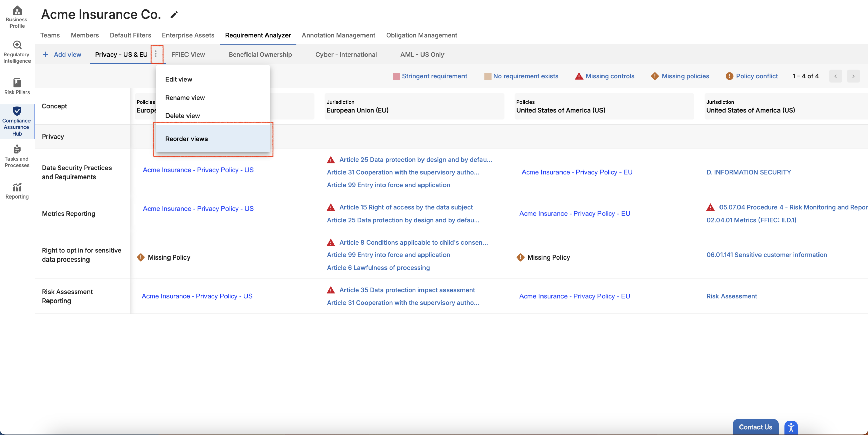Go to the previous page with the left arrow
Viewport: 868px width, 435px height.
(835, 76)
